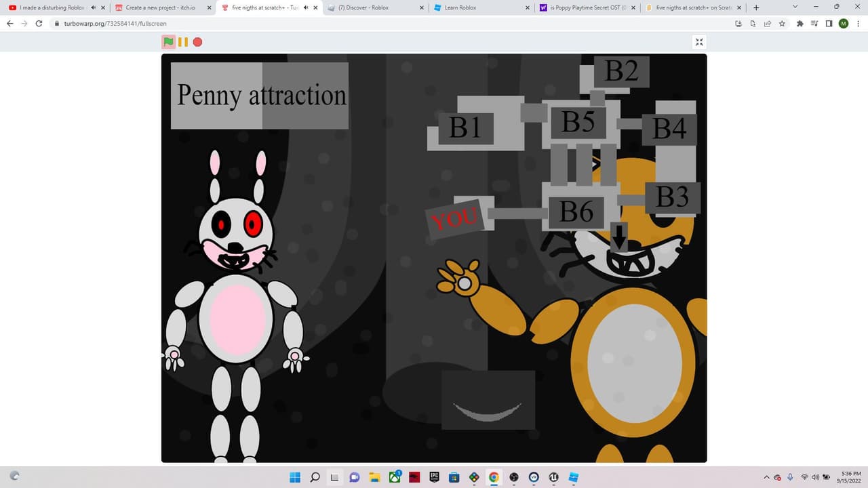Close the 'Create a new project - itch.io' tab
Viewport: 868px width, 488px height.
(209, 7)
